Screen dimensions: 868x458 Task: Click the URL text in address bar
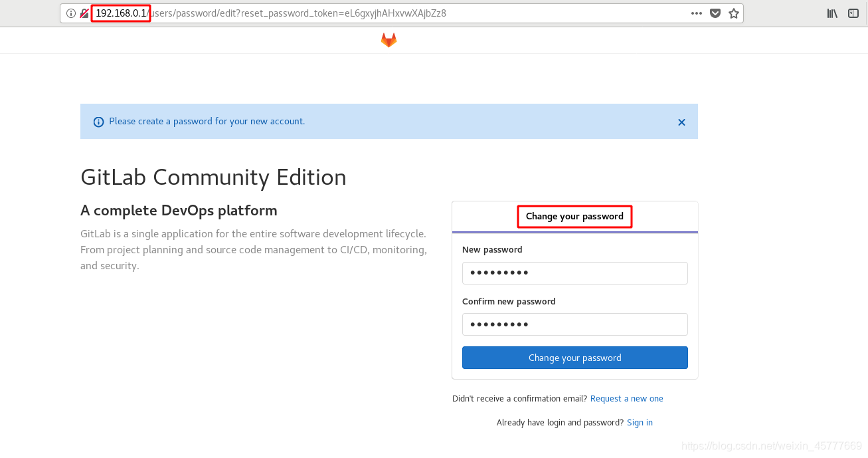(x=271, y=13)
